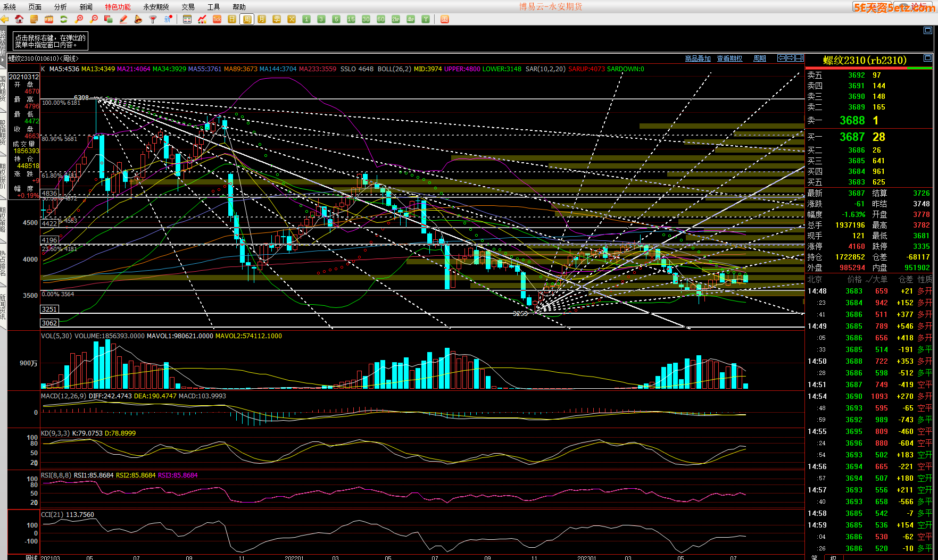This screenshot has height=560, width=938.
Task: Select the red pencil drawing tool
Action: tap(123, 19)
